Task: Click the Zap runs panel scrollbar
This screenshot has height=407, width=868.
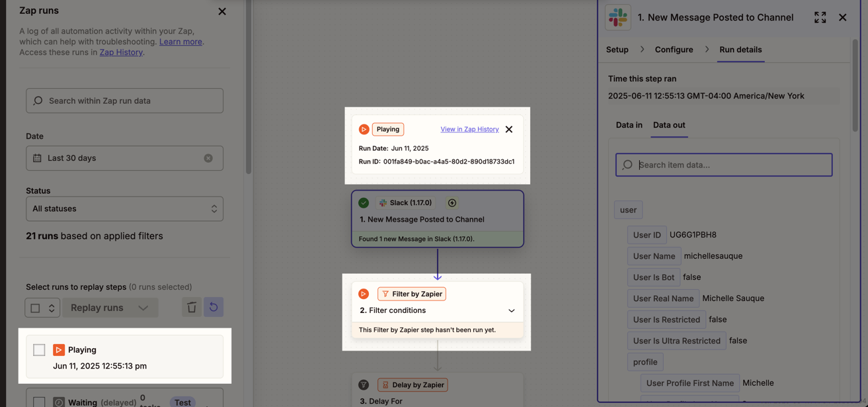Action: pyautogui.click(x=249, y=87)
